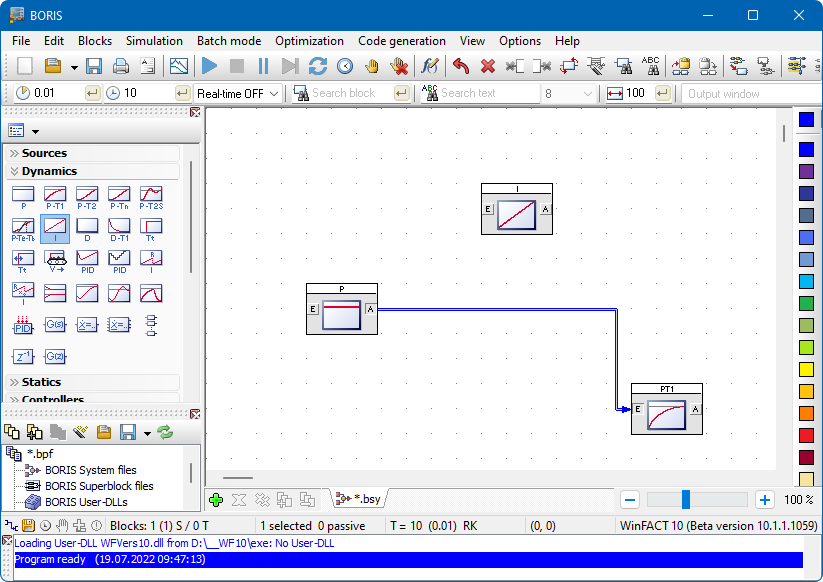
Task: Select the P-T1 block in Dynamics palette
Action: [55, 197]
